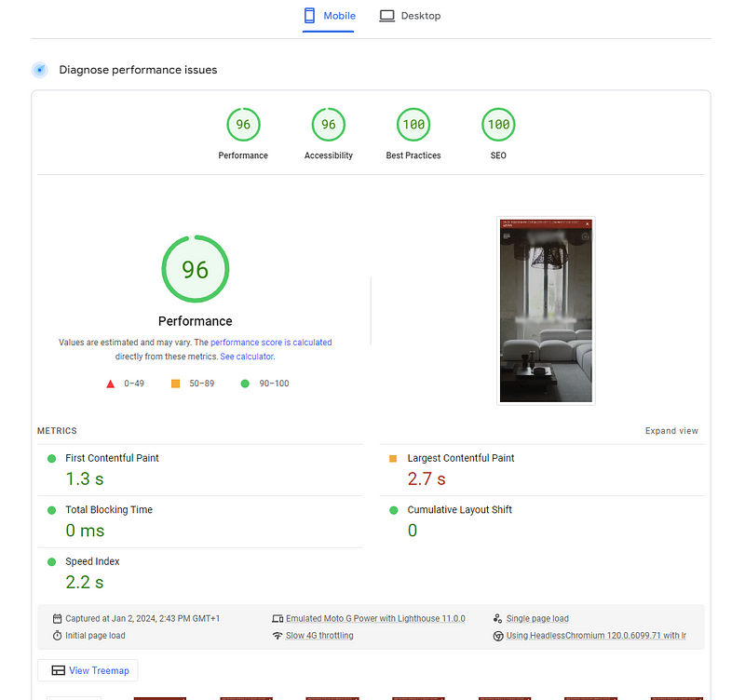The width and height of the screenshot is (745, 700).
Task: Click Expand view in the Metrics section
Action: 671,430
